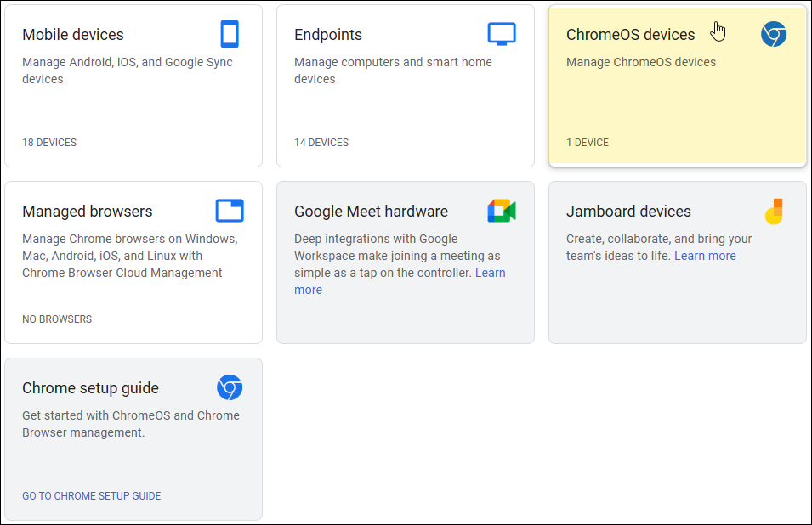
Task: Click the Google Meet logo icon
Action: [502, 211]
